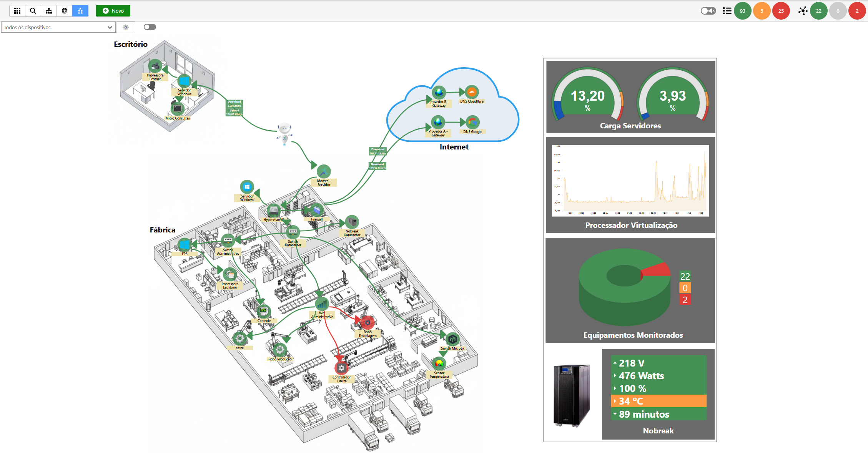The width and height of the screenshot is (868, 453).
Task: Click the Firewall device node
Action: coord(317,211)
